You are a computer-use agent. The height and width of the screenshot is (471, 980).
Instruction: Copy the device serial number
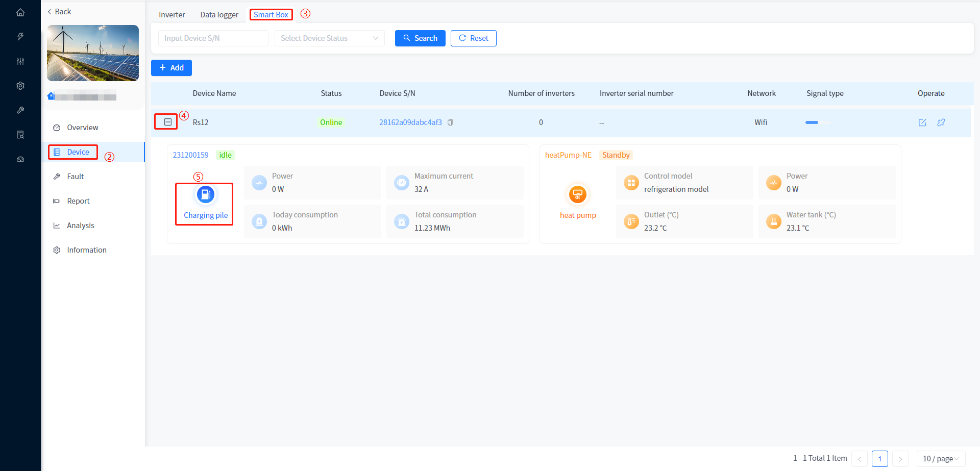point(450,122)
